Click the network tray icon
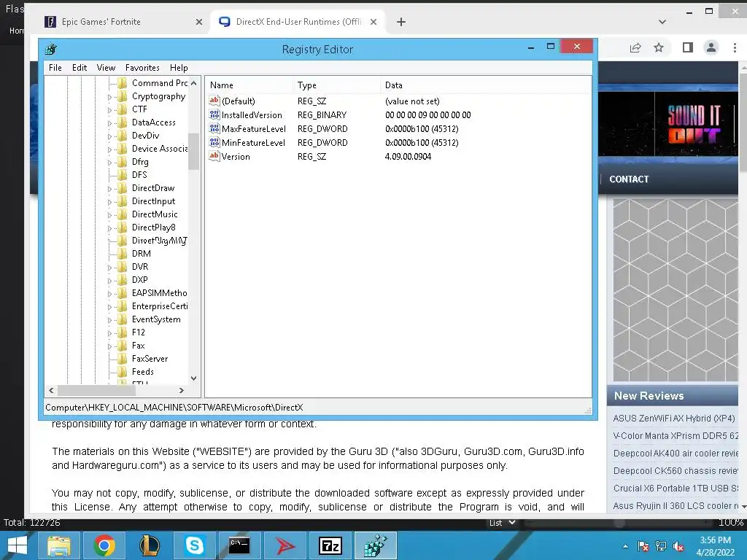 [661, 546]
